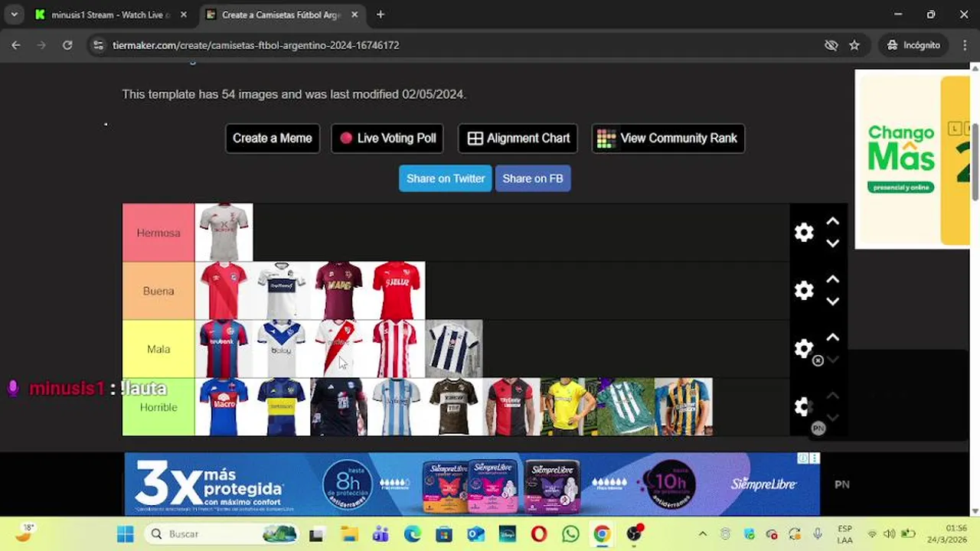The image size is (980, 551).
Task: Select the maroon jersey in Buena tier
Action: (338, 291)
